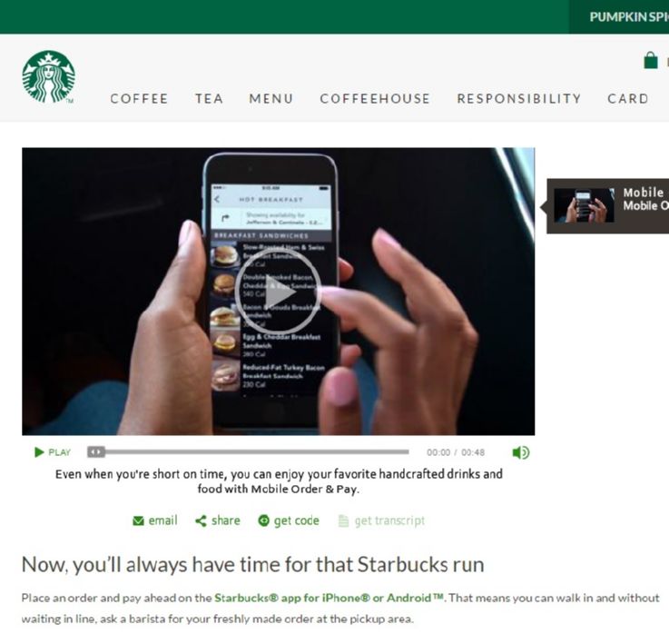Click the PLAY button below the video
Image resolution: width=669 pixels, height=644 pixels.
click(52, 451)
